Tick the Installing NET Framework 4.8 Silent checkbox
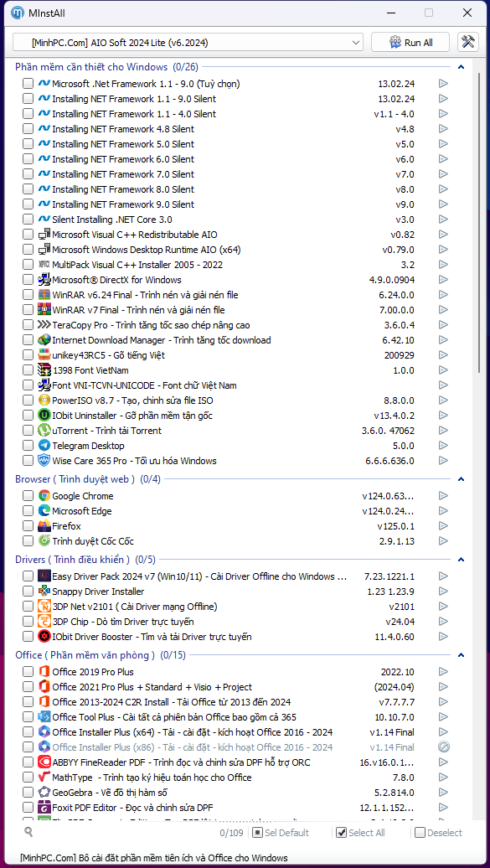The image size is (490, 868). tap(28, 129)
